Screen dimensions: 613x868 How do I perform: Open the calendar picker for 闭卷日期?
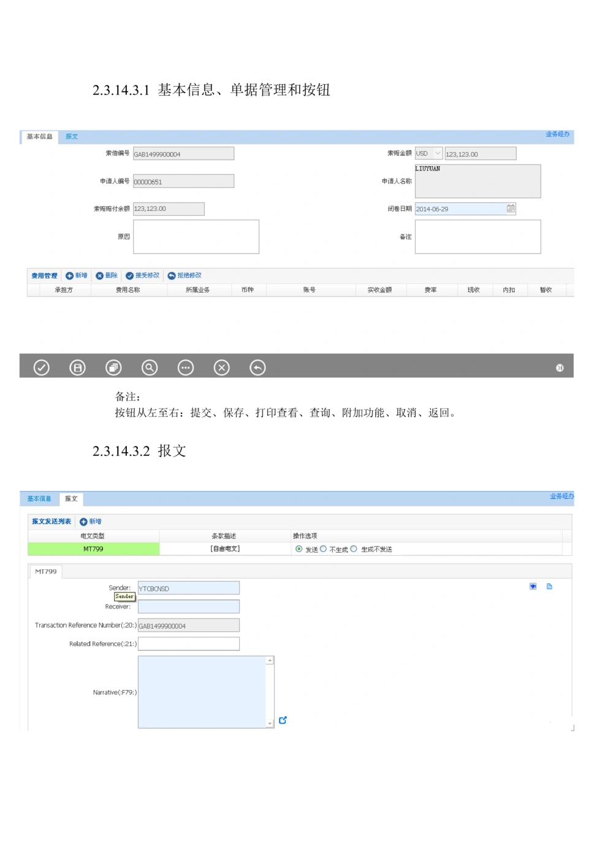511,209
